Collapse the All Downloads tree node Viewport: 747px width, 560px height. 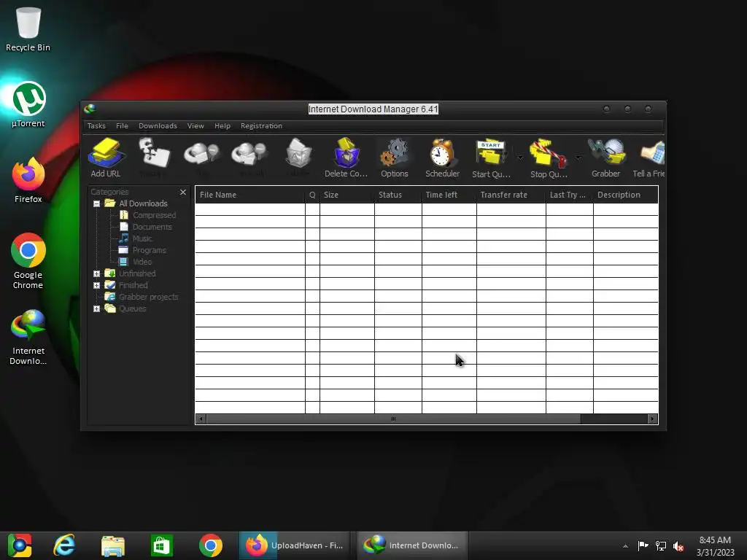click(x=97, y=203)
